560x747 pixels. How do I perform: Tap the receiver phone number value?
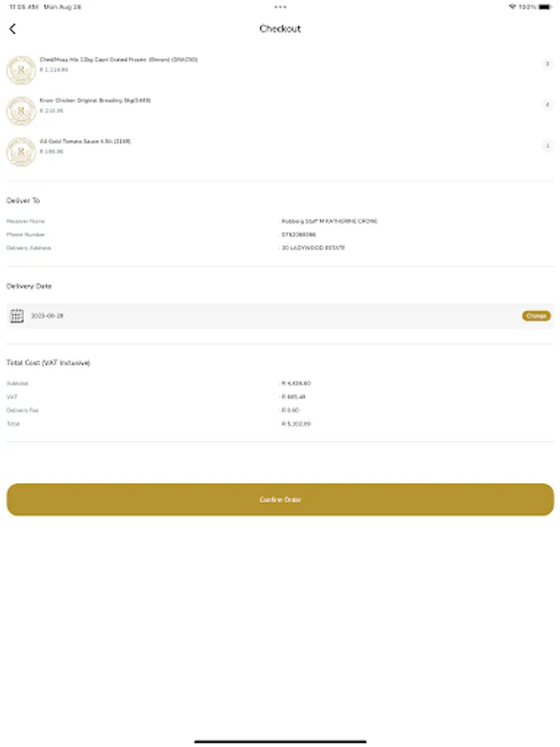(299, 235)
